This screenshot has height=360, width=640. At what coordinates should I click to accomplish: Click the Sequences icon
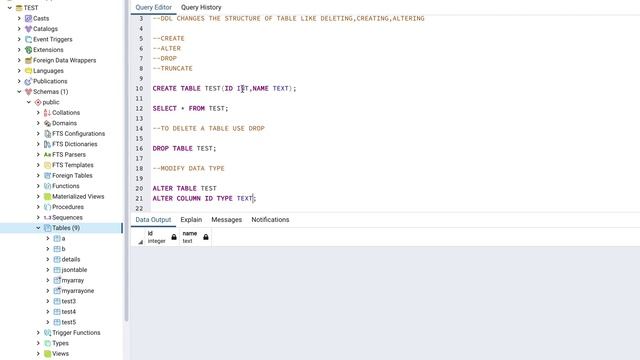(x=47, y=218)
